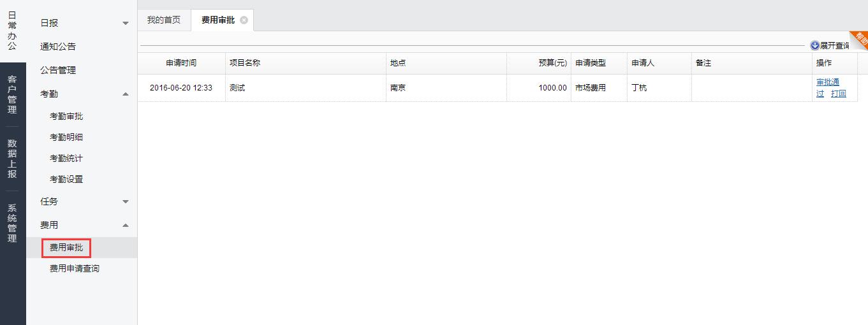Click the 打回 reject link
This screenshot has height=325, width=868.
tap(838, 94)
